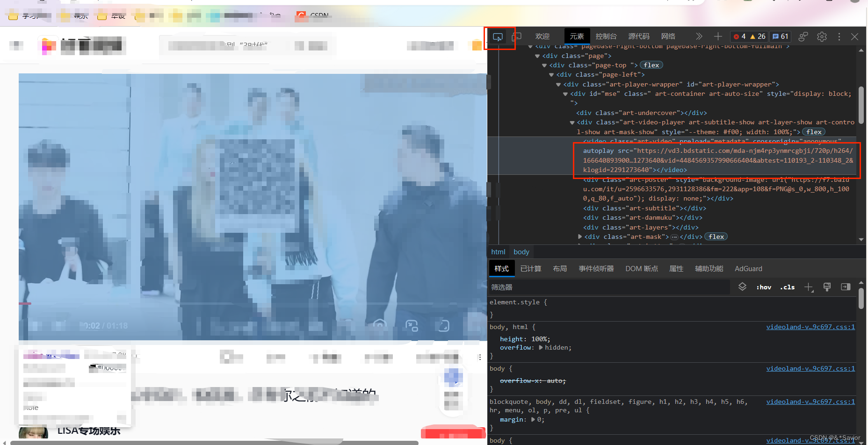Image resolution: width=868 pixels, height=445 pixels.
Task: Select the art-undercover div row
Action: pyautogui.click(x=642, y=113)
